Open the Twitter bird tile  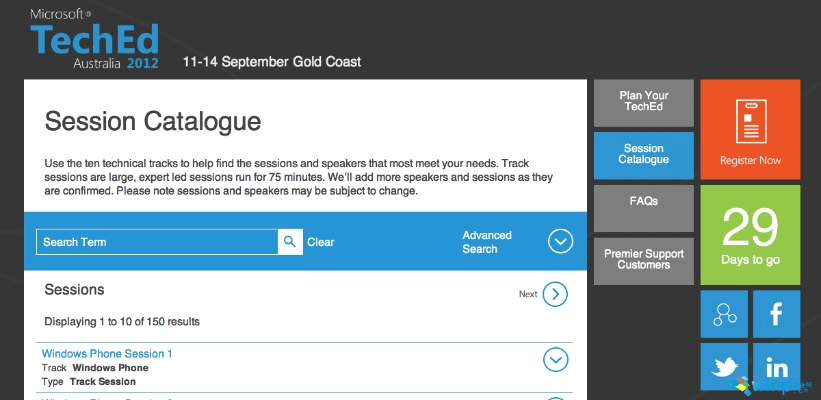(x=725, y=366)
